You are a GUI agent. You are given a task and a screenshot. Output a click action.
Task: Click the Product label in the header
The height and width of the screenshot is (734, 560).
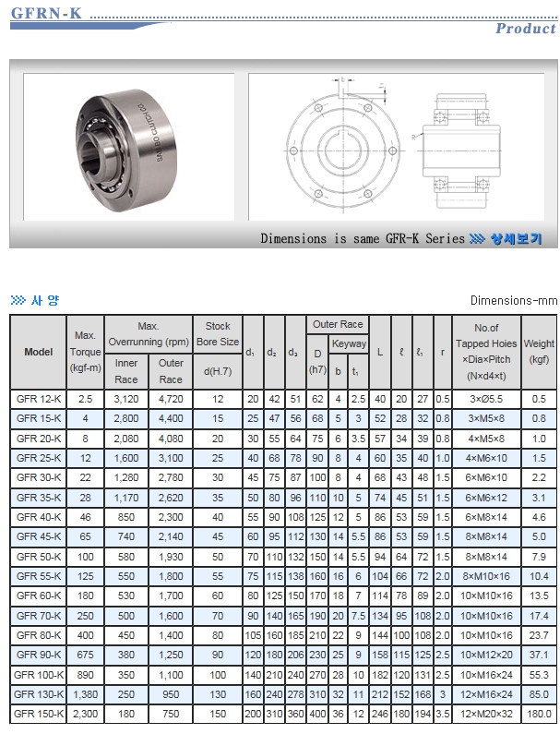pos(525,29)
